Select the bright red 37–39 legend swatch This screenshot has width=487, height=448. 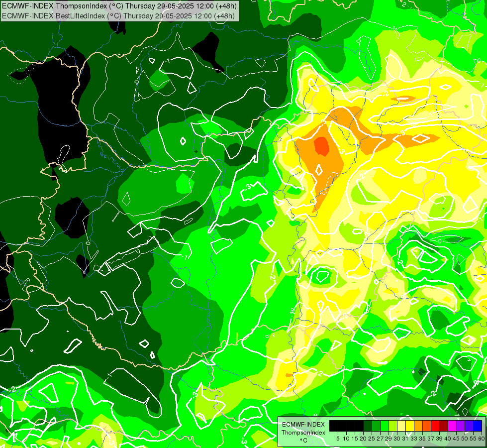pos(435,426)
